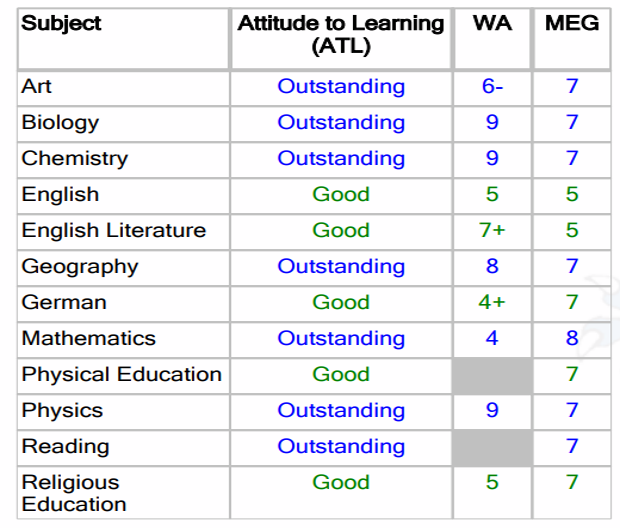620x528 pixels.
Task: Select the Art subject cell
Action: [123, 89]
